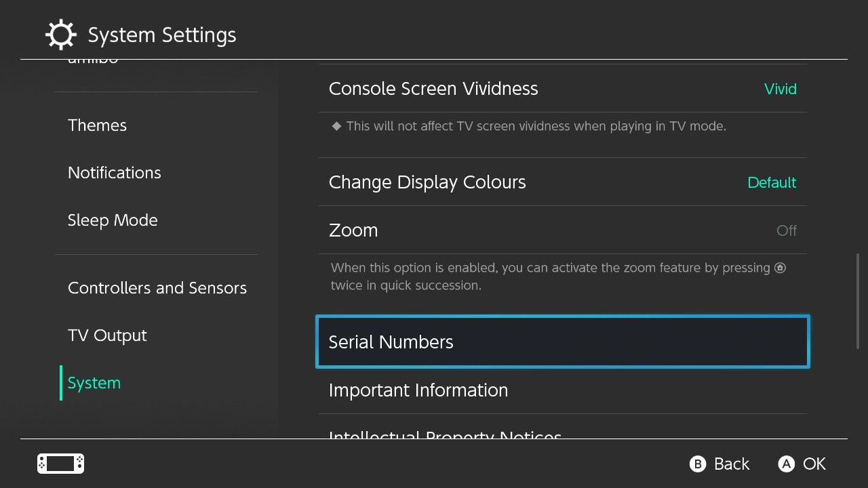Click the handheld console controller icon
868x488 pixels.
click(60, 464)
